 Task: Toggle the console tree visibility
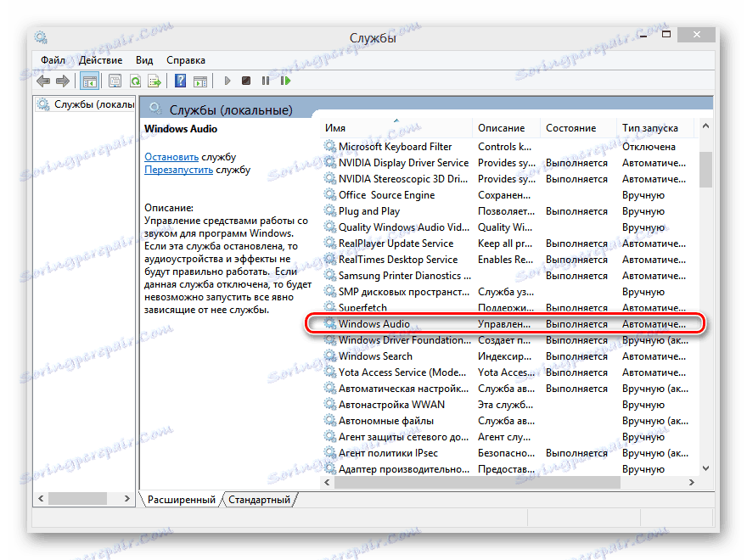coord(90,81)
